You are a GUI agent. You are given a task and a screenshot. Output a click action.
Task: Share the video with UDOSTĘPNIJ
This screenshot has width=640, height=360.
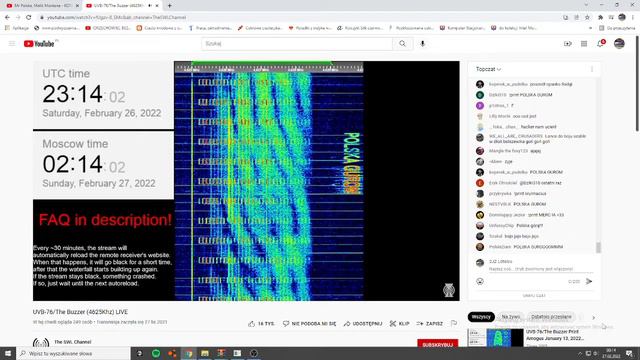[x=362, y=324]
